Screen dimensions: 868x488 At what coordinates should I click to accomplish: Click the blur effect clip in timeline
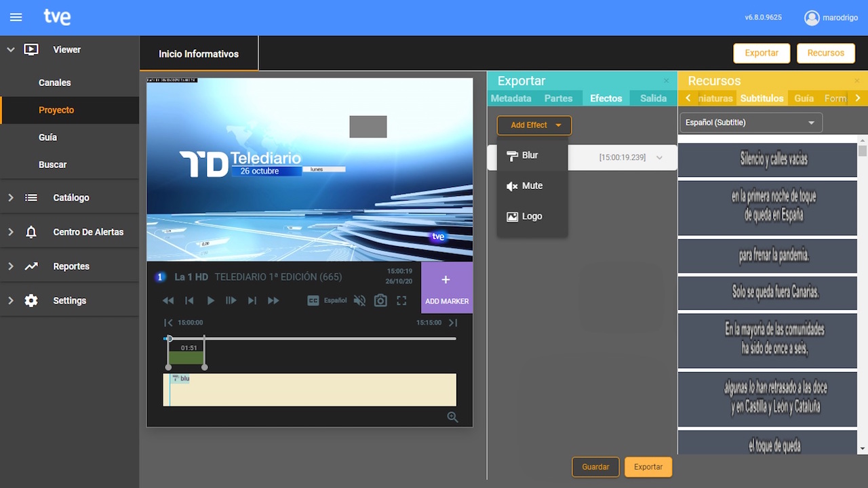(180, 379)
